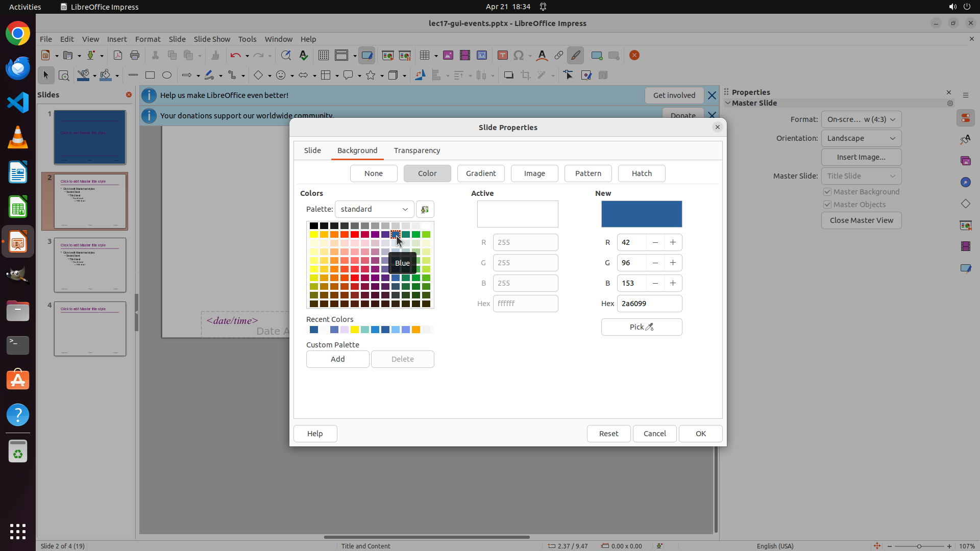Pick the yellow swatch in Recent Colors
Image resolution: width=980 pixels, height=551 pixels.
point(355,330)
